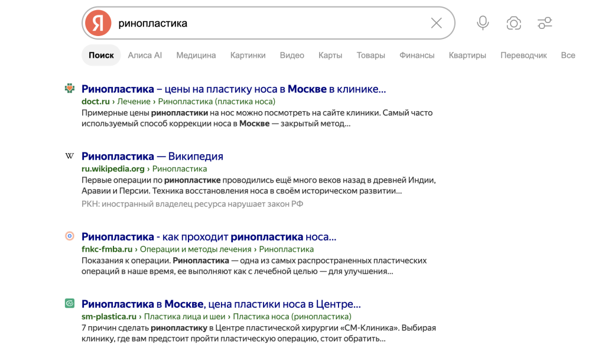Clear the search query with X
The image size is (605, 364).
437,23
